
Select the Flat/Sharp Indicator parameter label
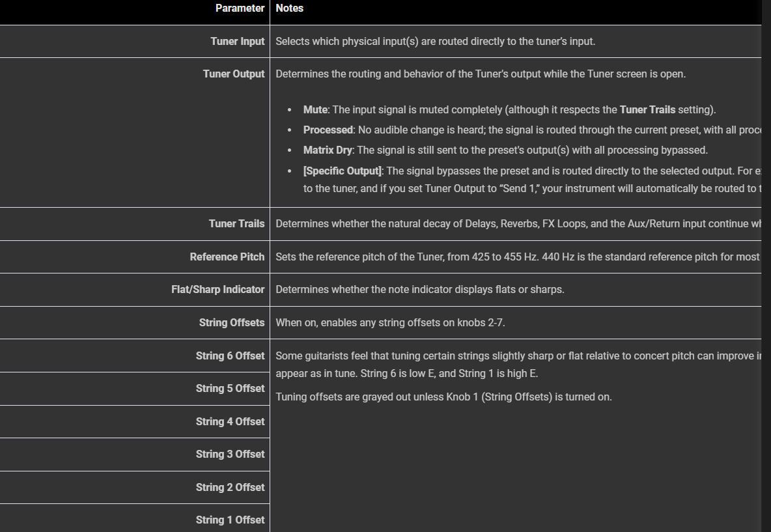coord(217,289)
